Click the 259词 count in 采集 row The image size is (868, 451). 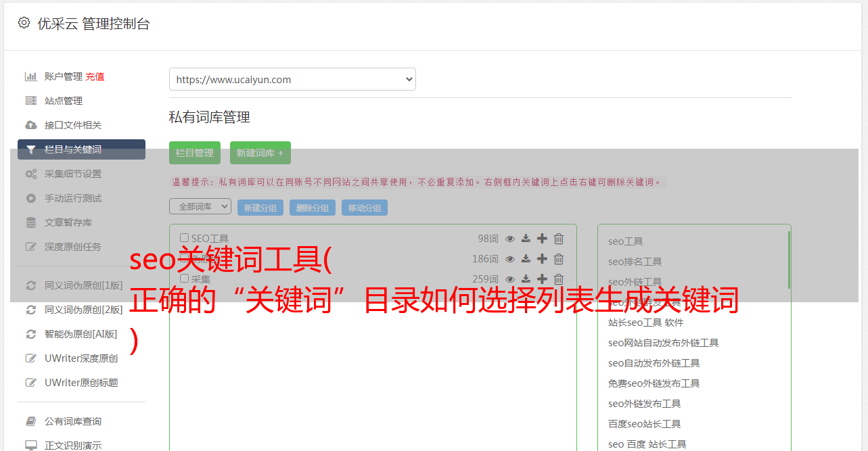click(485, 279)
